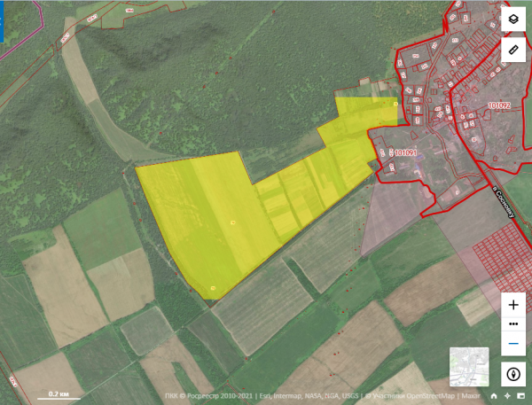Image resolution: width=532 pixels, height=405 pixels.
Task: Click the "Maxar" attribution text
Action: 471,396
